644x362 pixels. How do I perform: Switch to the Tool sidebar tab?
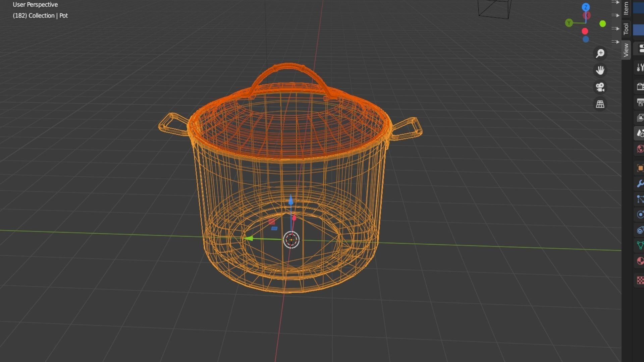pyautogui.click(x=626, y=28)
